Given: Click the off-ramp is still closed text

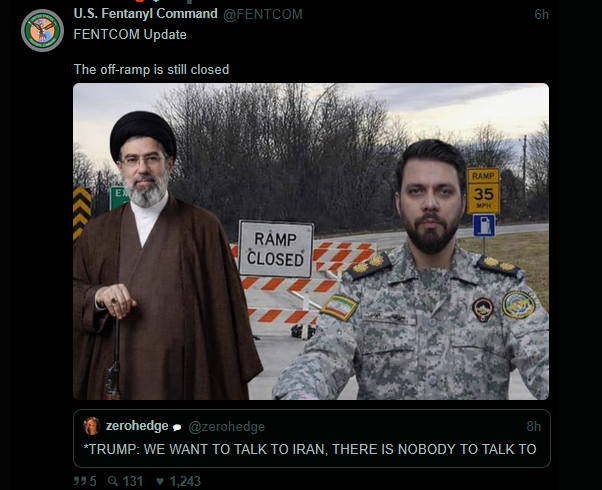Looking at the screenshot, I should pyautogui.click(x=151, y=70).
